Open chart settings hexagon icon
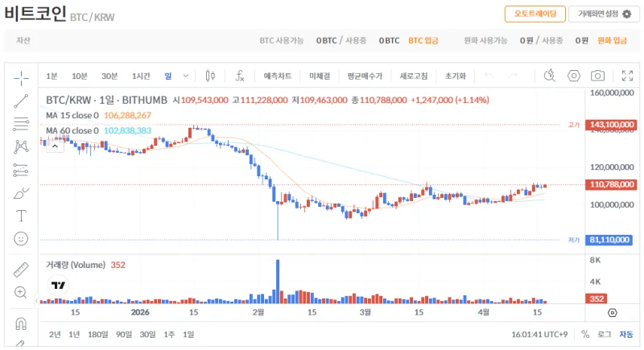Image resolution: width=644 pixels, height=350 pixels. pyautogui.click(x=574, y=76)
